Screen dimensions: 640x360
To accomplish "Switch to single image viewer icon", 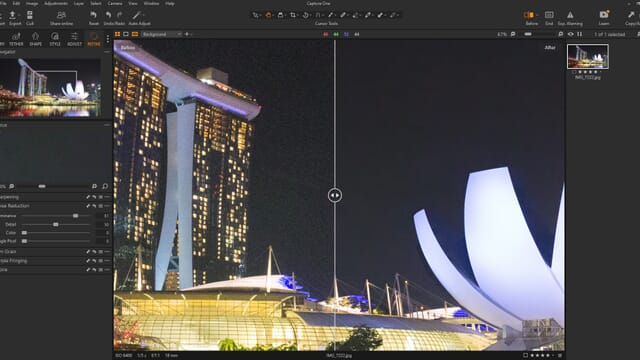I will (x=126, y=34).
